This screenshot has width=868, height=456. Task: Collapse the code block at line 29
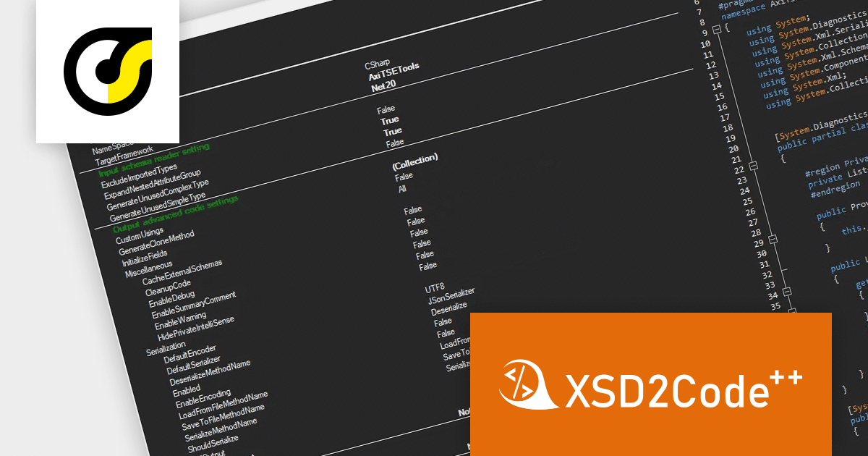pyautogui.click(x=771, y=238)
